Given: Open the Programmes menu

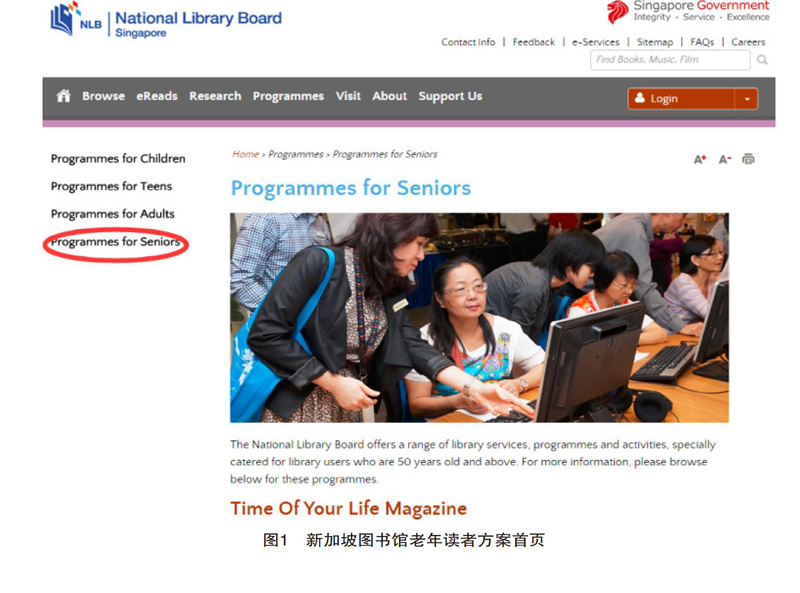Looking at the screenshot, I should (x=288, y=96).
